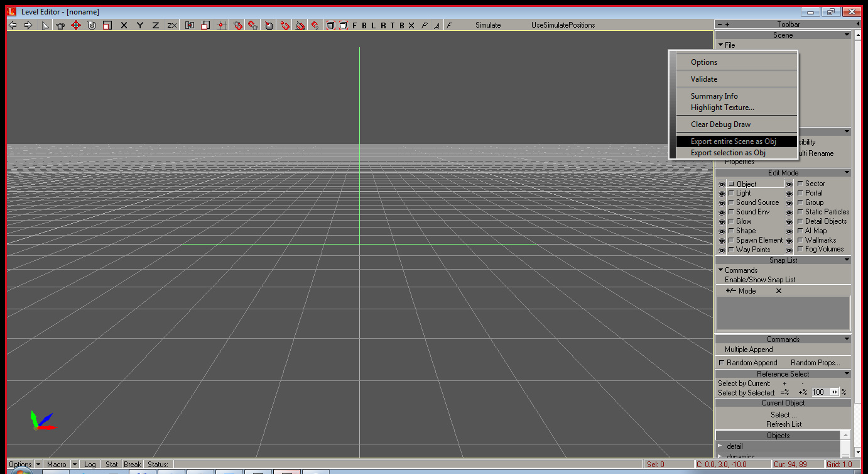Toggle the angle snap icon

tap(300, 25)
